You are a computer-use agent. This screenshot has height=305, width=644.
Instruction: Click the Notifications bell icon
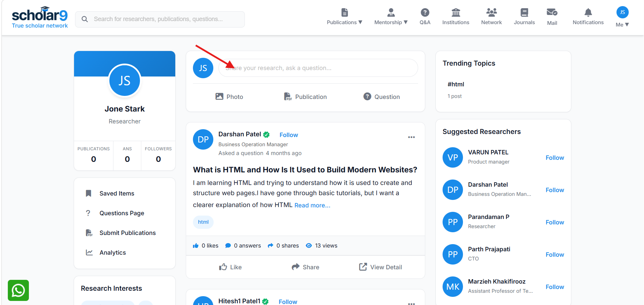point(588,13)
